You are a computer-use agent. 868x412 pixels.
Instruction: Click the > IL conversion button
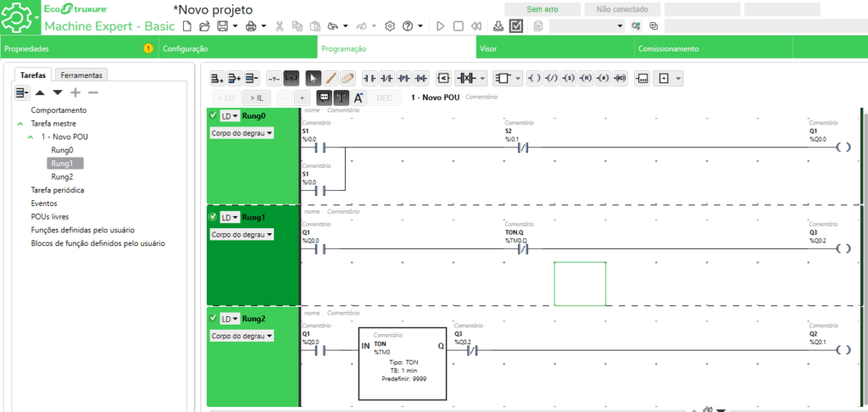pyautogui.click(x=256, y=98)
